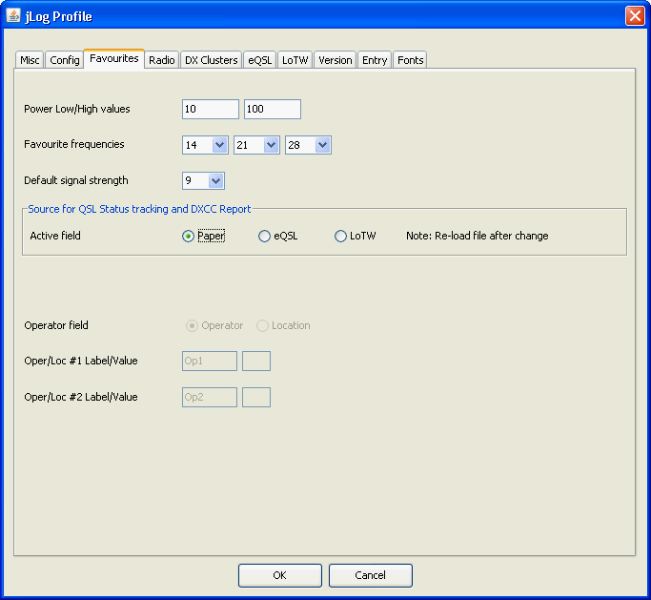The width and height of the screenshot is (651, 600).
Task: Open the Fonts tab
Action: pyautogui.click(x=410, y=60)
